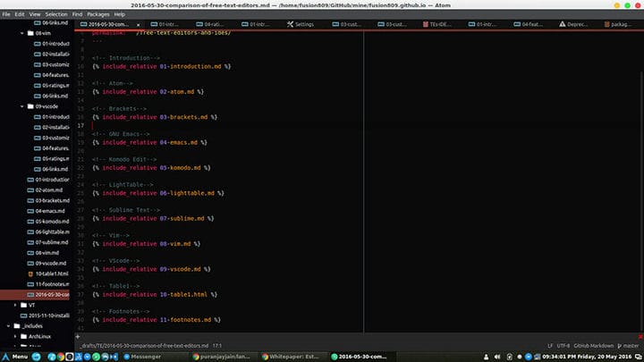The height and width of the screenshot is (362, 644).
Task: Open the File menu
Action: 6,14
